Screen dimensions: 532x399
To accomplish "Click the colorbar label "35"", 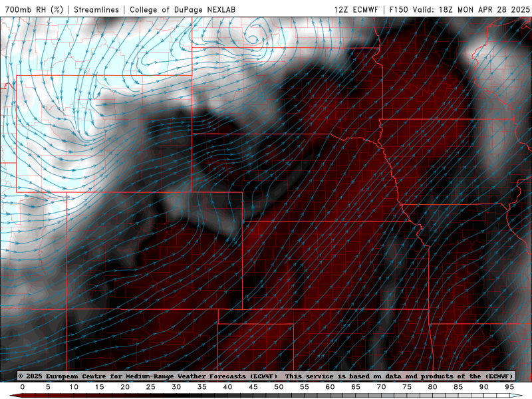I will (202, 387).
